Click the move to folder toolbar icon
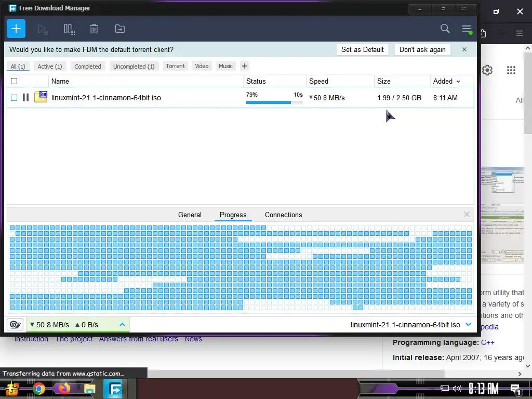532x399 pixels. [120, 29]
